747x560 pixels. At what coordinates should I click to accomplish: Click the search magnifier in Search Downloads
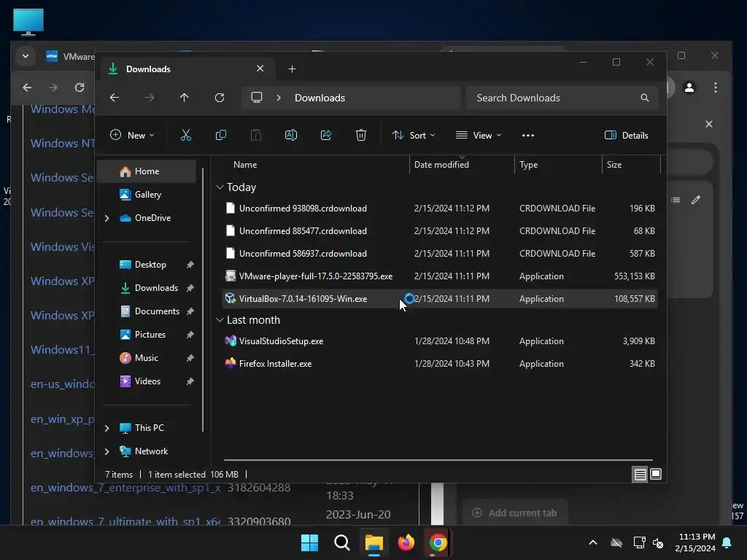(645, 98)
